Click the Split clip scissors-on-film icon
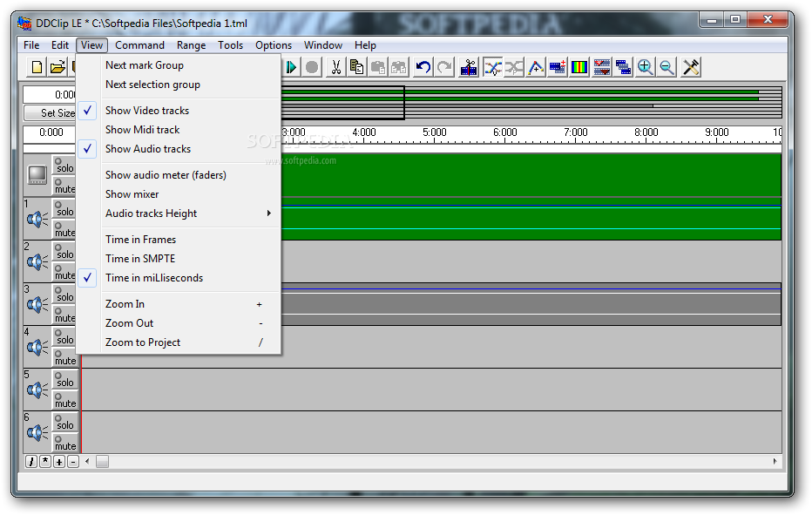812x515 pixels. pyautogui.click(x=469, y=67)
